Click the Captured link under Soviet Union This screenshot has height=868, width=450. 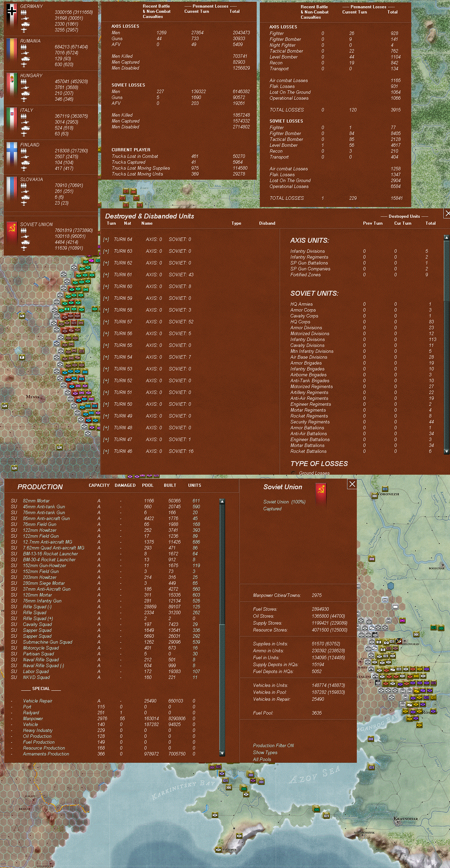pyautogui.click(x=272, y=509)
